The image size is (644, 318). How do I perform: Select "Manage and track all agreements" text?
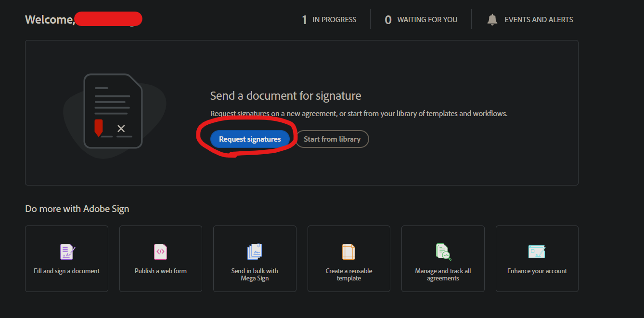(x=443, y=275)
